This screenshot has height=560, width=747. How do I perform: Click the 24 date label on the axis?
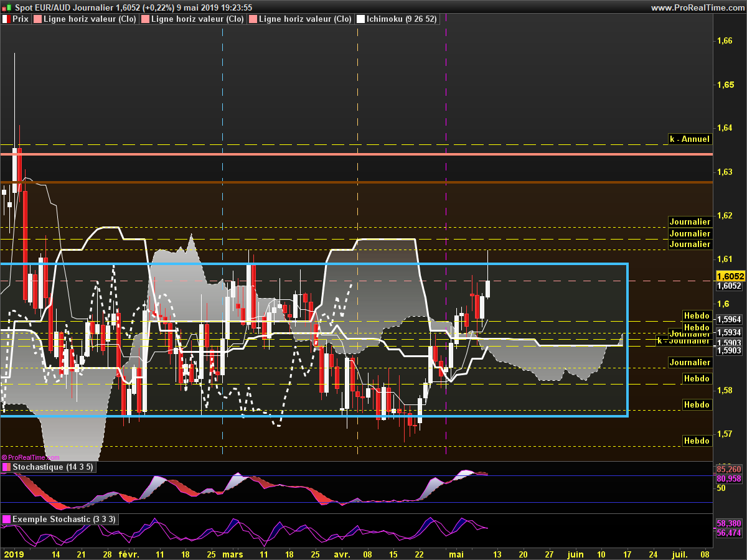(x=653, y=554)
